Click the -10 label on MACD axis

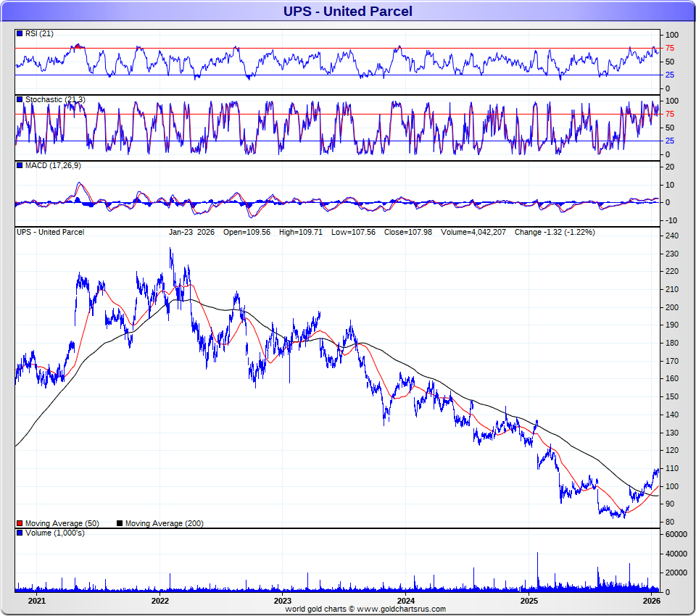[671, 220]
